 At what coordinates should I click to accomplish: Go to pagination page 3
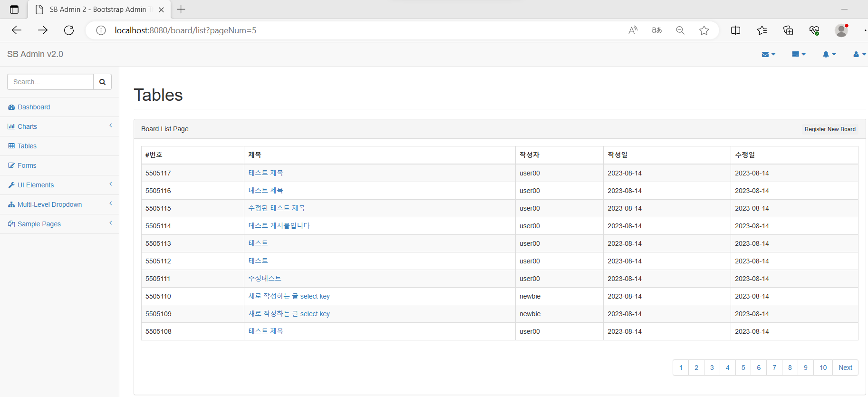tap(712, 368)
